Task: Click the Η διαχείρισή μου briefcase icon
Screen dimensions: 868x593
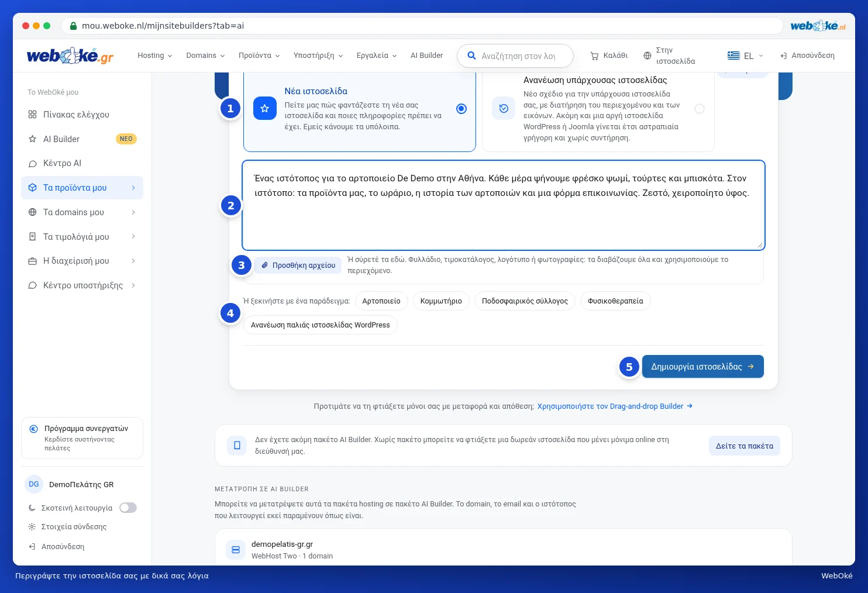Action: (33, 261)
